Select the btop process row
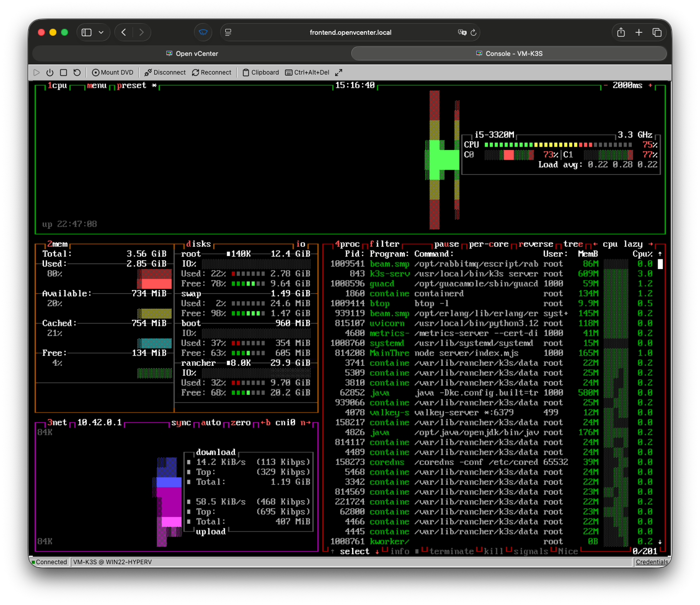The width and height of the screenshot is (700, 605). point(491,304)
